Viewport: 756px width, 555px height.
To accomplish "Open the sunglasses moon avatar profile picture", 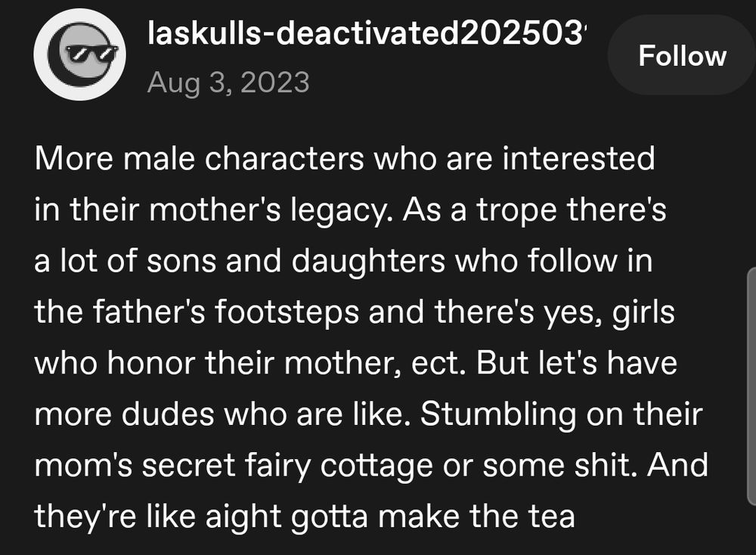I will pyautogui.click(x=79, y=54).
